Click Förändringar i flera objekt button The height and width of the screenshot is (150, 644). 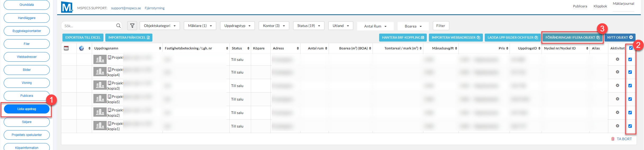tap(572, 38)
